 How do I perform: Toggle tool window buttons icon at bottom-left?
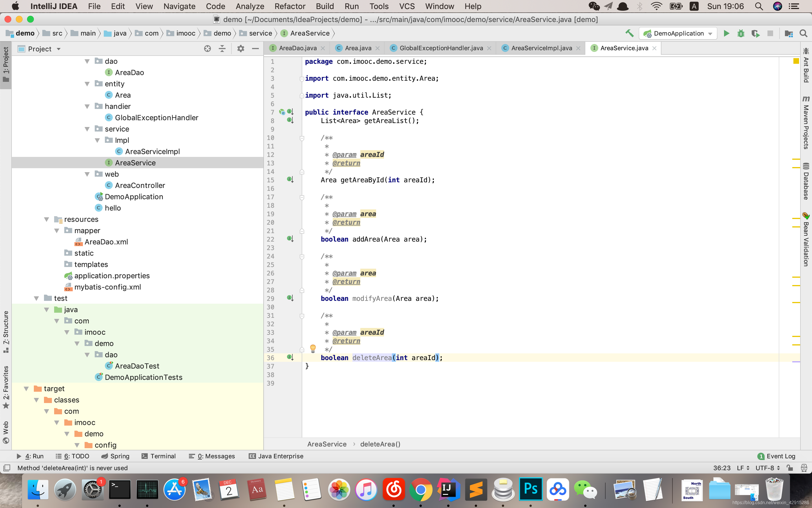(7, 468)
